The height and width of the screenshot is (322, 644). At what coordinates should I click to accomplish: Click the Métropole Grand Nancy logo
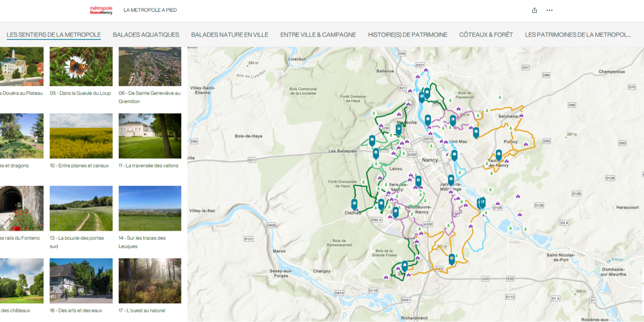click(101, 10)
